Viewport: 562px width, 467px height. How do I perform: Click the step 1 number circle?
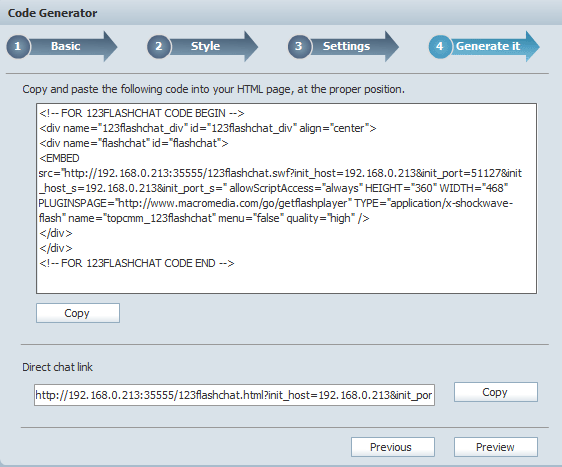click(18, 46)
